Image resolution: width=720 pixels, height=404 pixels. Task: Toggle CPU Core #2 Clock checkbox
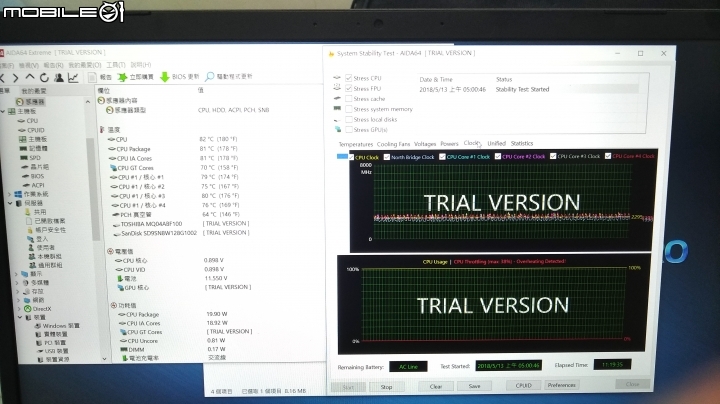498,156
